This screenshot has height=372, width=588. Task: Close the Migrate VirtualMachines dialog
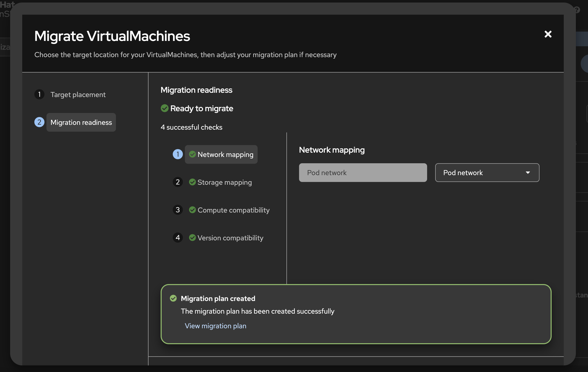[x=548, y=34]
